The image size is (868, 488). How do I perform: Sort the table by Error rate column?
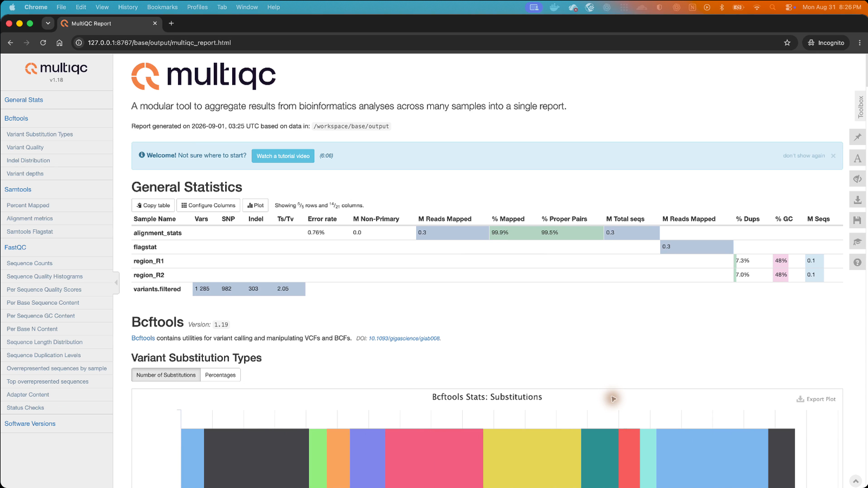(322, 219)
